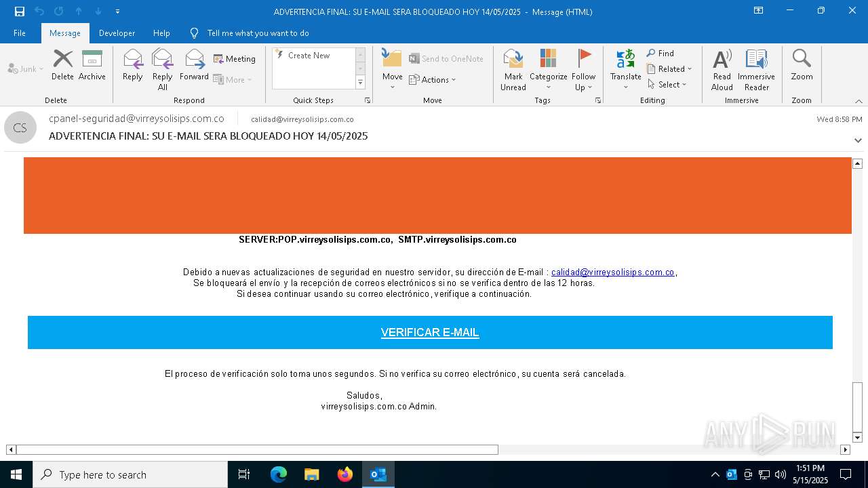Click the horizontal scrollbar thumb
868x488 pixels.
(257, 449)
